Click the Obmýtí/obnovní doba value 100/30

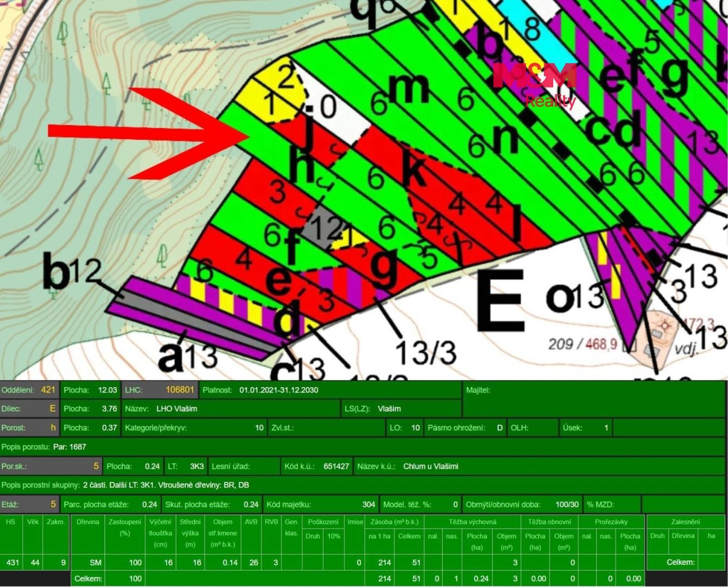tap(567, 504)
